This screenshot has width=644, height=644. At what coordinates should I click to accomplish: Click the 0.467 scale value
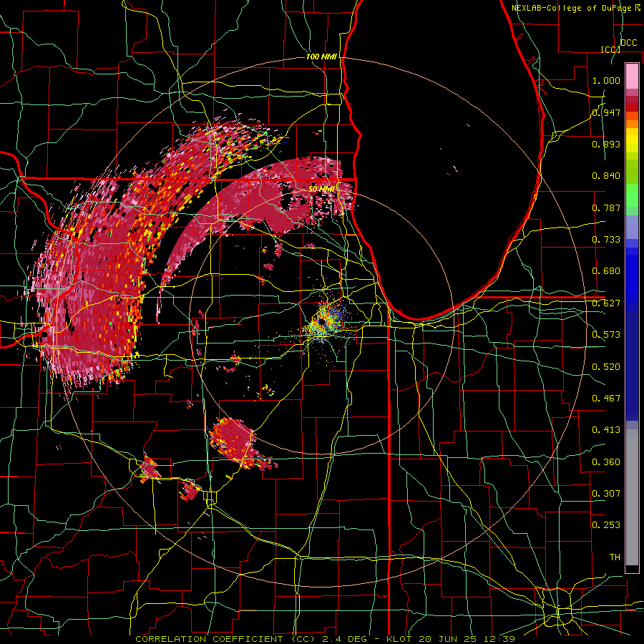(606, 399)
